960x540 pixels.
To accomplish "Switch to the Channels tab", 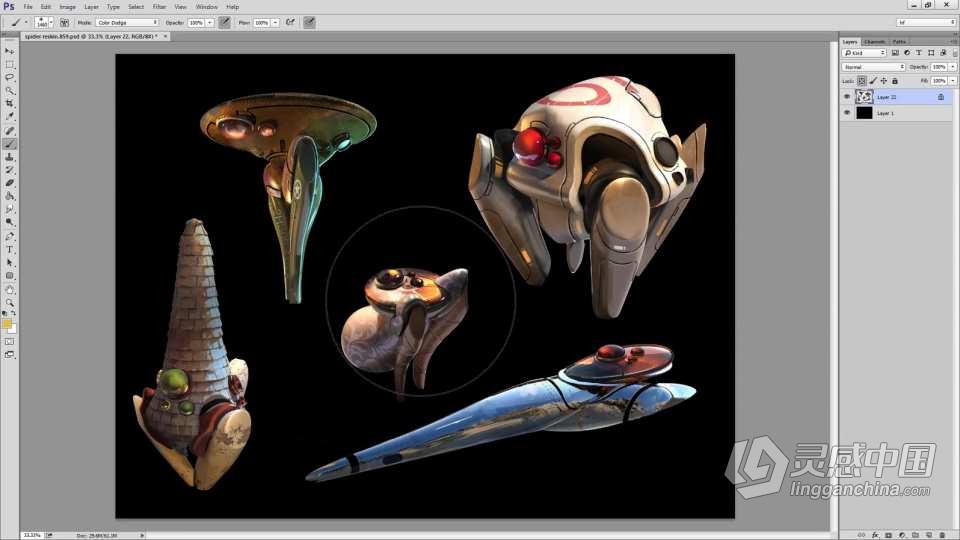I will pos(874,42).
